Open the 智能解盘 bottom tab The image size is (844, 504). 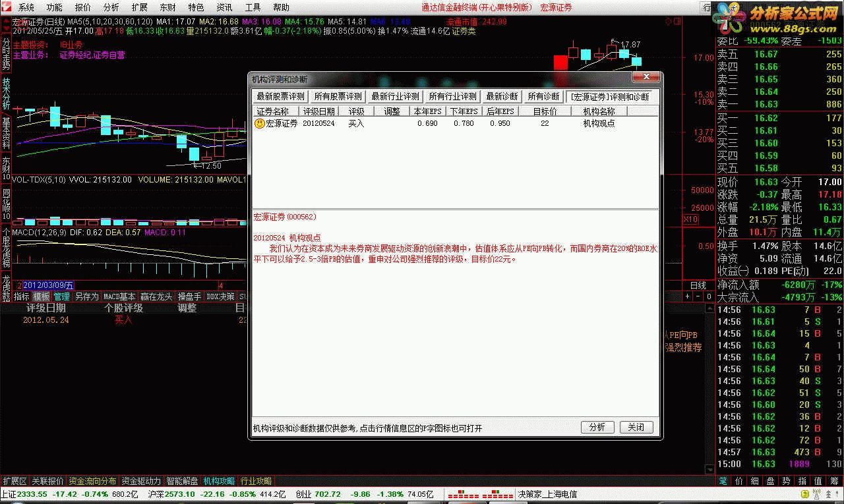coord(183,482)
